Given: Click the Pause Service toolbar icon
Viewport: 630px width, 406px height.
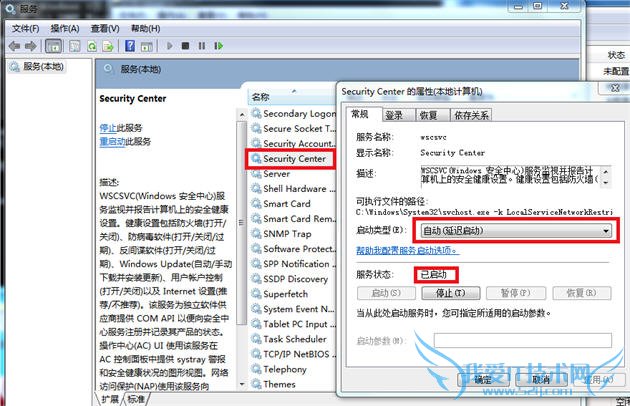Looking at the screenshot, I should point(202,46).
